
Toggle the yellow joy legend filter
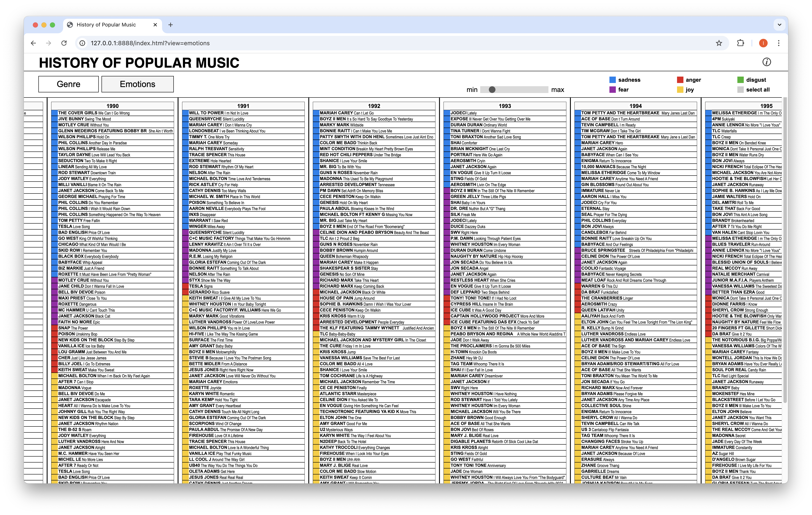pos(680,90)
